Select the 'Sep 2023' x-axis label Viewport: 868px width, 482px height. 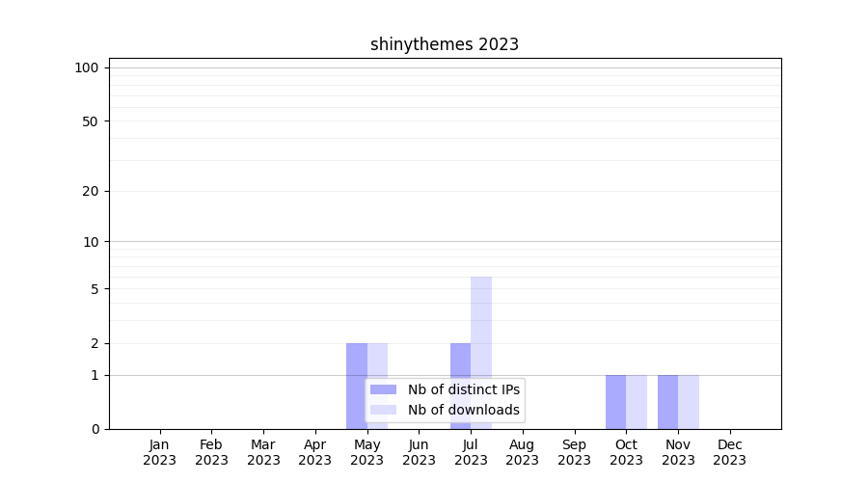(x=574, y=452)
